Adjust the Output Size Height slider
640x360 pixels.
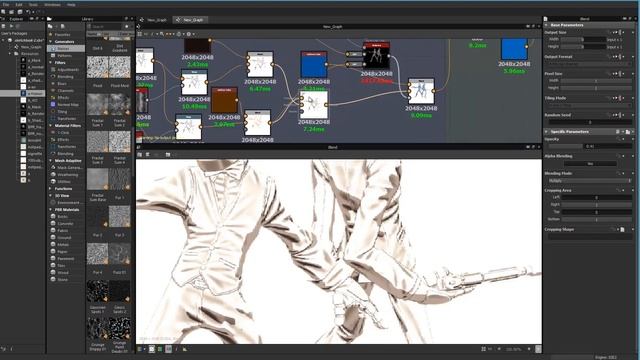point(583,47)
